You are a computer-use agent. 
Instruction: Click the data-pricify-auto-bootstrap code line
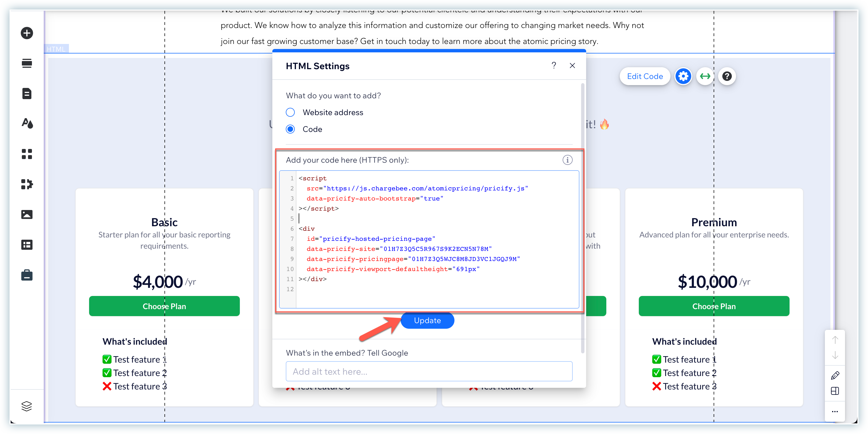coord(375,198)
